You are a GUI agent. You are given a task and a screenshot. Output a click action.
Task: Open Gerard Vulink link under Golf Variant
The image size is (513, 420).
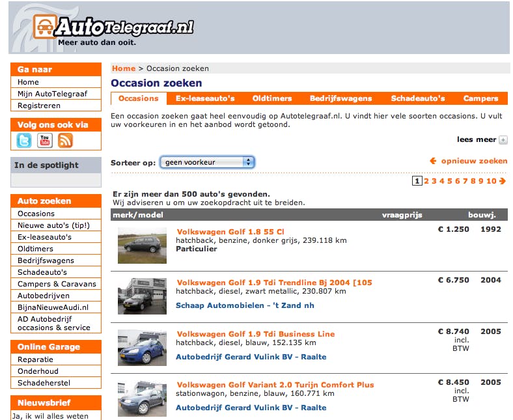[x=251, y=408]
